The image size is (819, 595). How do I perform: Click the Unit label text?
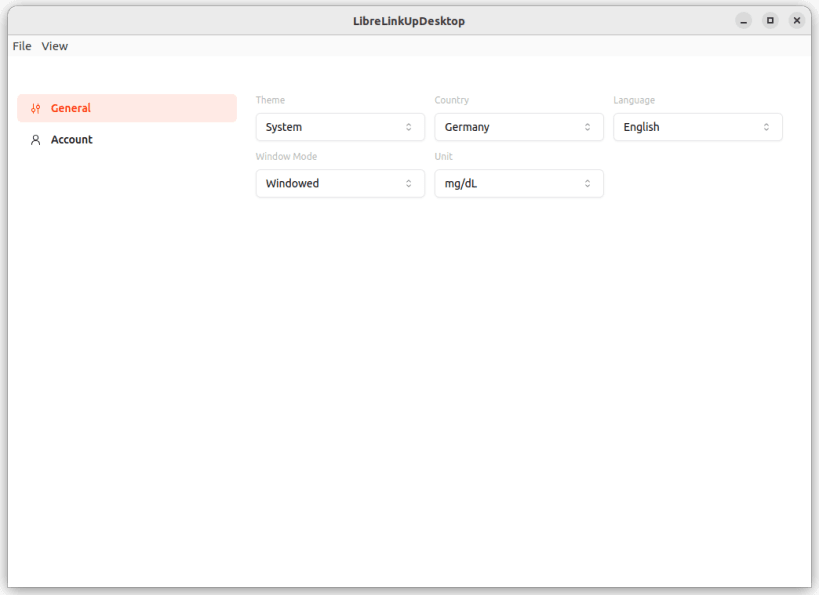(443, 156)
